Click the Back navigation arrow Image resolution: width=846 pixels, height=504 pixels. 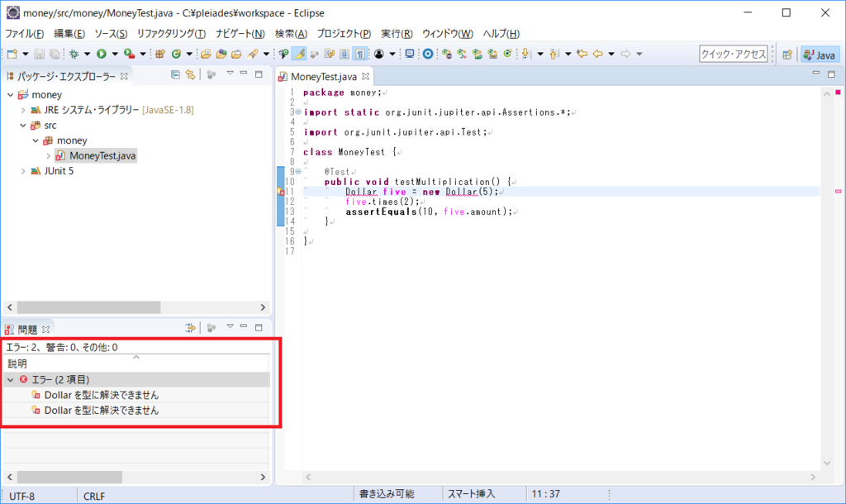tap(598, 54)
